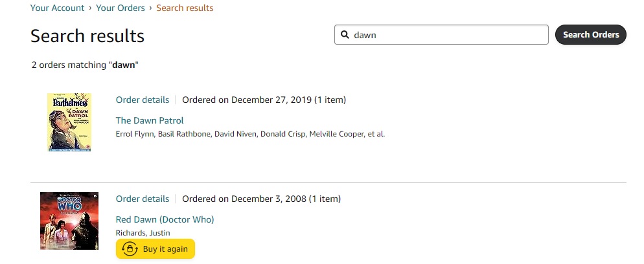Screen dimensions: 644x264
Task: Click the Errol Flynn cast list text
Action: coord(250,134)
